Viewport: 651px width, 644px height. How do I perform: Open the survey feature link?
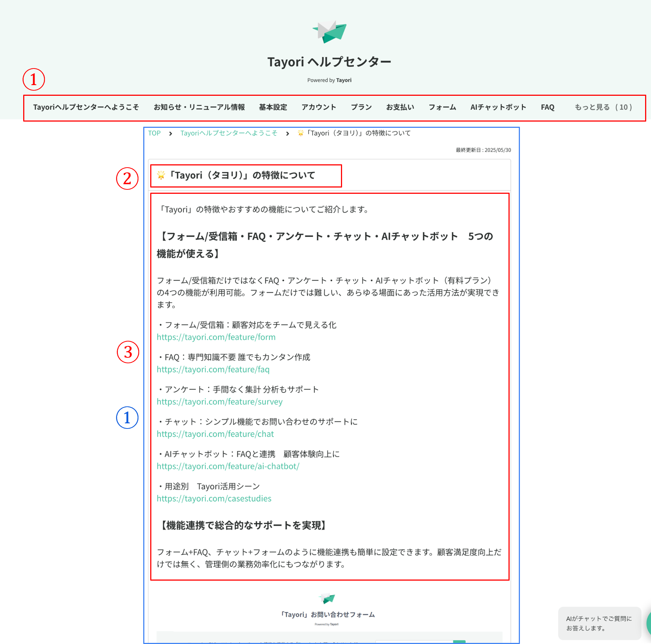[219, 402]
